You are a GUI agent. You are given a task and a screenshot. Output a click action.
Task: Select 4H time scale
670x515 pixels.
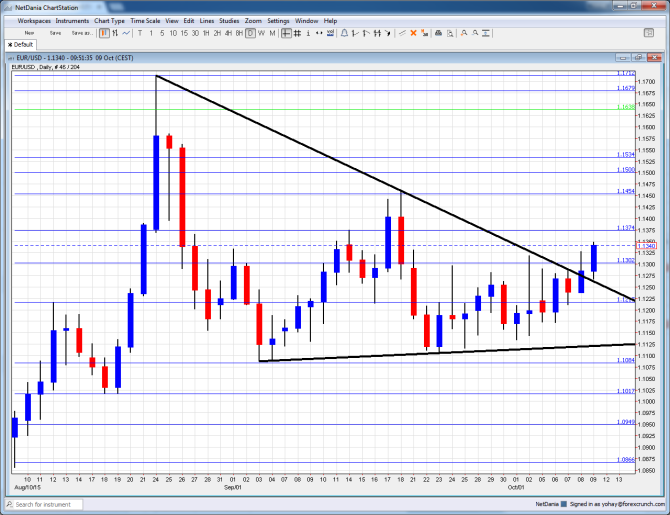pos(228,33)
